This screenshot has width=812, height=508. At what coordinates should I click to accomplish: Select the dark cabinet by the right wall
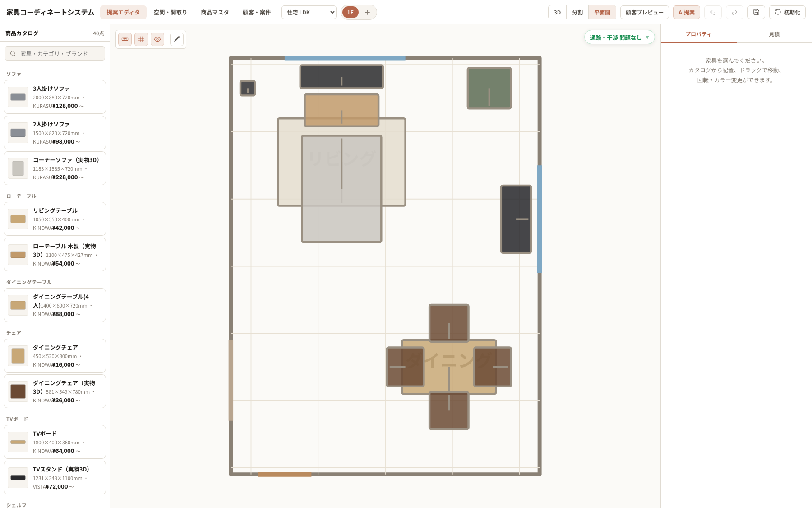click(516, 219)
